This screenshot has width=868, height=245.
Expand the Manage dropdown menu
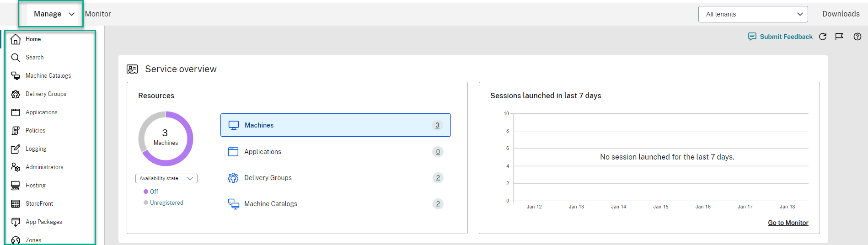tap(54, 14)
